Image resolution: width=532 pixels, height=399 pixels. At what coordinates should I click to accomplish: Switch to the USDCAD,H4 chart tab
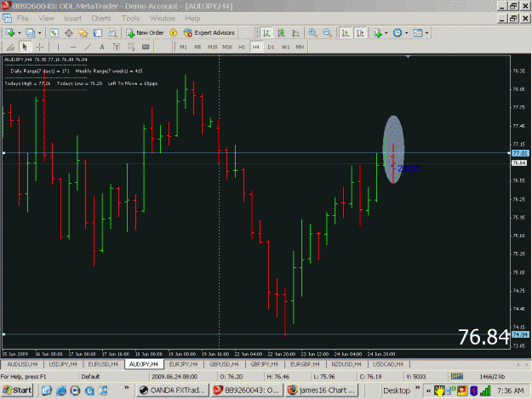coord(388,364)
